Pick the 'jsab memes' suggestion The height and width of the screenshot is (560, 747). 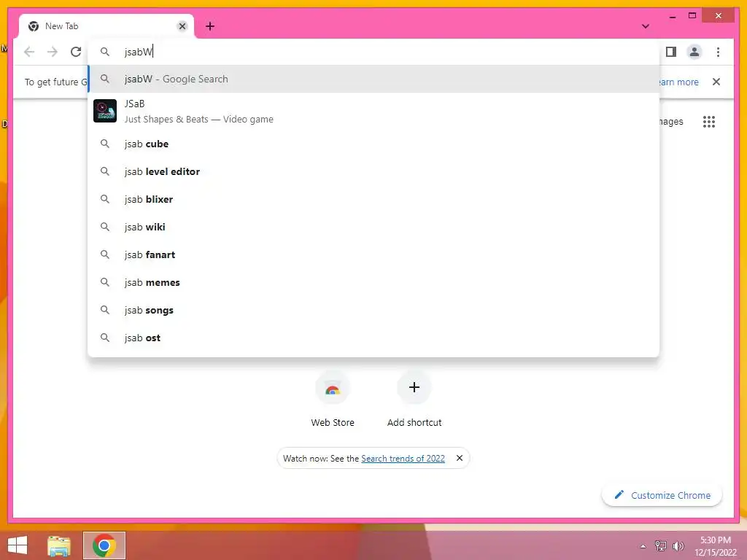(373, 282)
